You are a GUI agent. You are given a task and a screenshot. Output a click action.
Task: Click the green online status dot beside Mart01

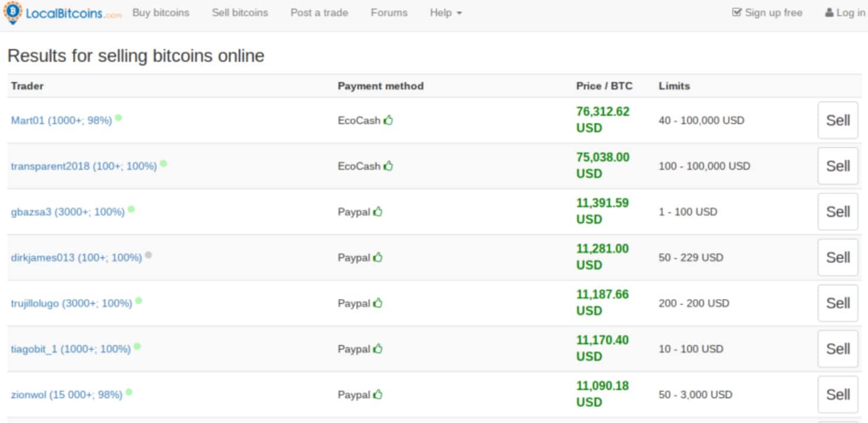click(x=118, y=117)
